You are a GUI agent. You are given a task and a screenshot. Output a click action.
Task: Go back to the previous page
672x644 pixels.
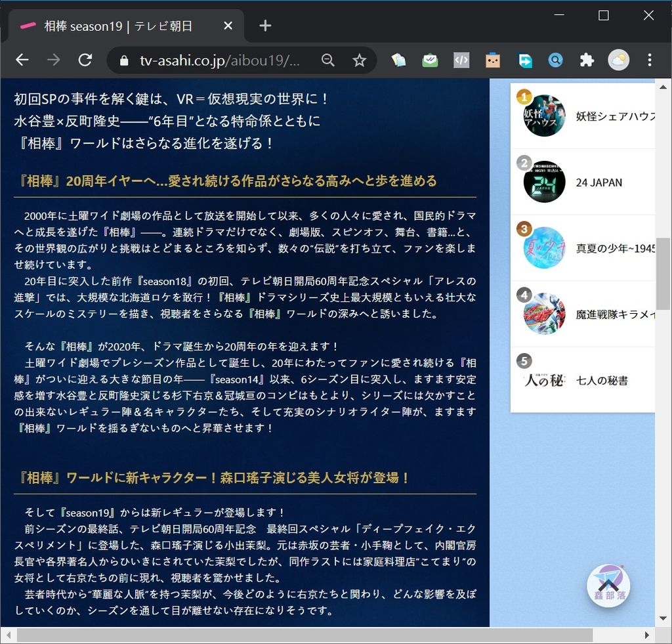[x=22, y=60]
